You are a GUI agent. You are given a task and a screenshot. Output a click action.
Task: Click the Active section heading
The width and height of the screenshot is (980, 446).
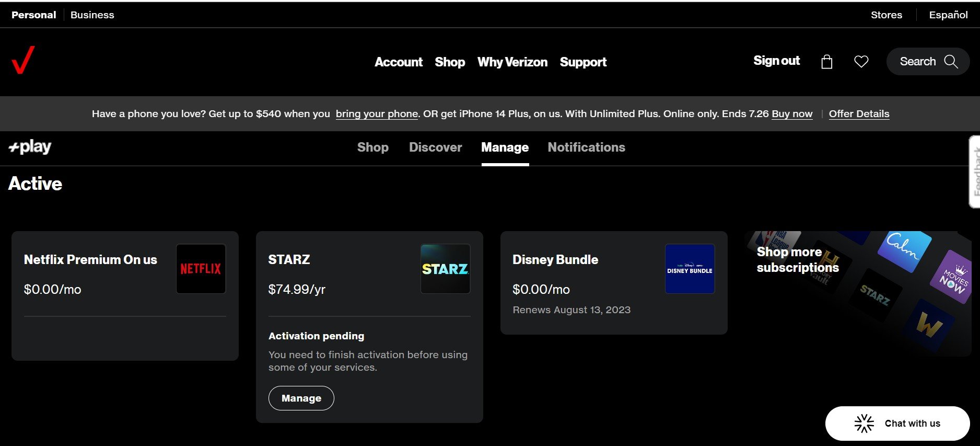tap(35, 184)
